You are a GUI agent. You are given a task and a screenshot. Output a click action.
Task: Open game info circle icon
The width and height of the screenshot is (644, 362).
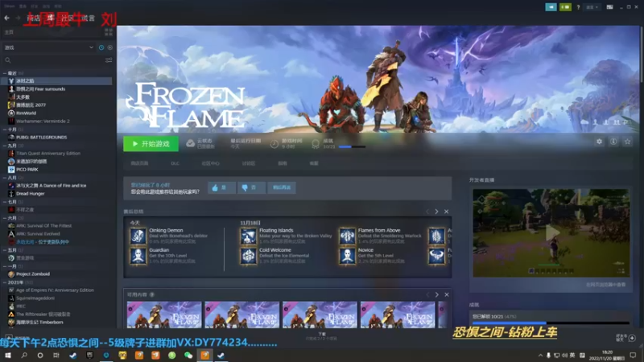pos(613,142)
